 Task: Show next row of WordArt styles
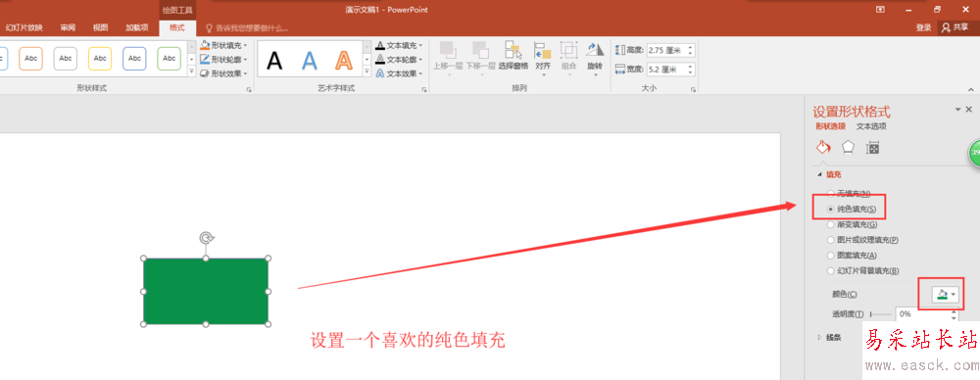click(x=367, y=60)
